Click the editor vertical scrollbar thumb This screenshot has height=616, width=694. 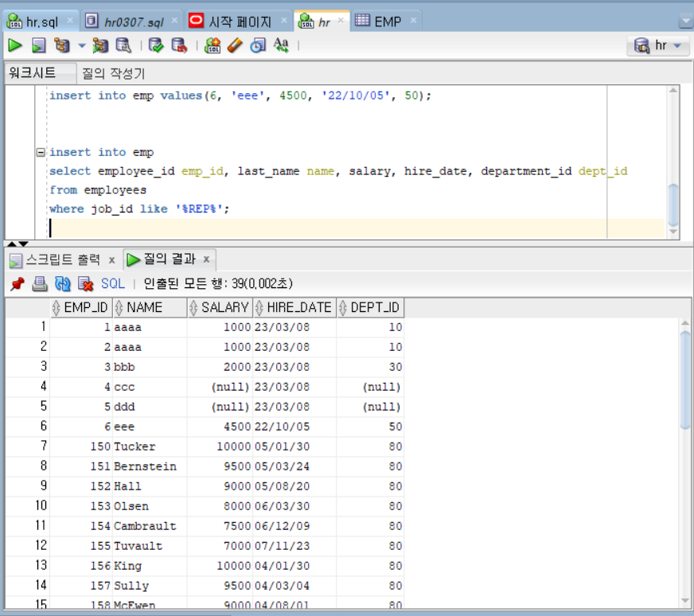(x=673, y=205)
